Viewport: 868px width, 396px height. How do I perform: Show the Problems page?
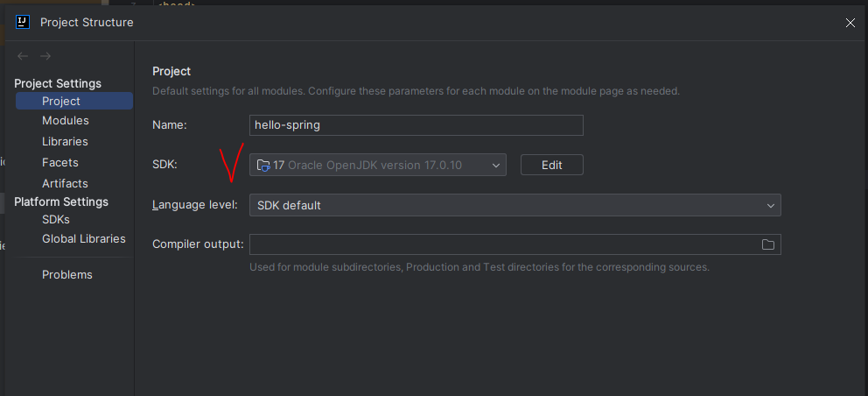click(67, 274)
